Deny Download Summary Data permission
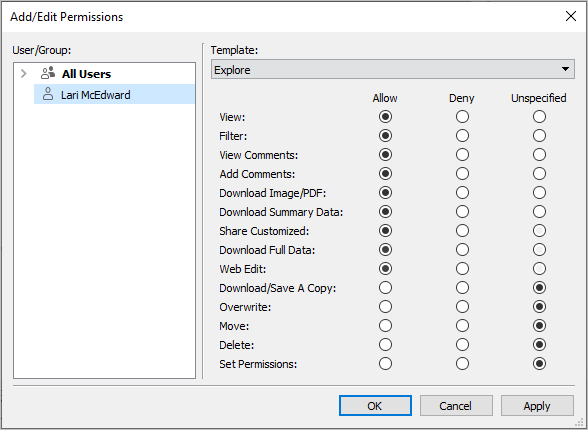 tap(462, 211)
